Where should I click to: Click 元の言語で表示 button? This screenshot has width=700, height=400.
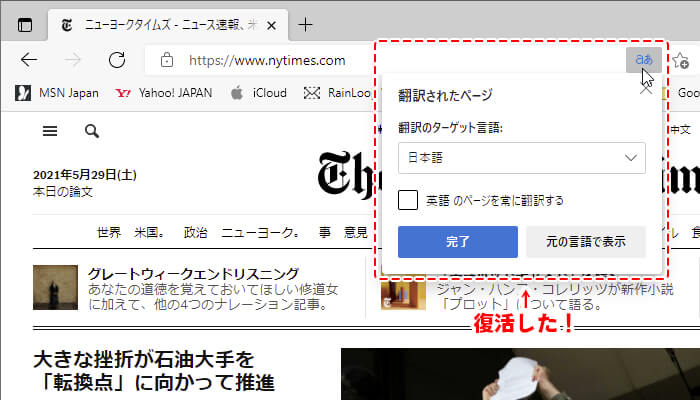tap(586, 242)
